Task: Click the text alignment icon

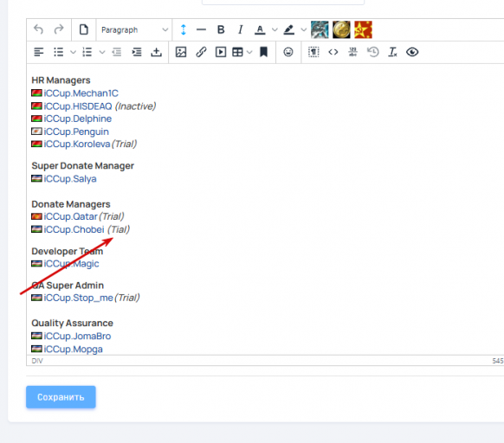Action: [x=39, y=52]
